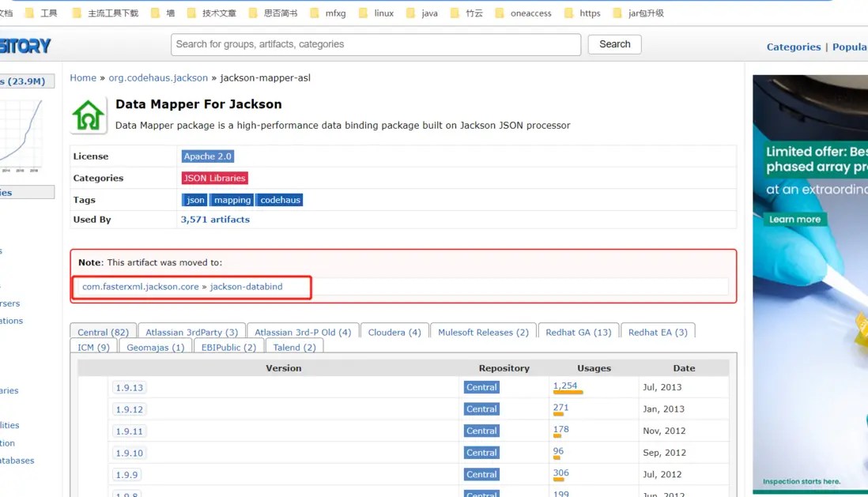Select the json tag
This screenshot has width=868, height=497.
pos(194,200)
